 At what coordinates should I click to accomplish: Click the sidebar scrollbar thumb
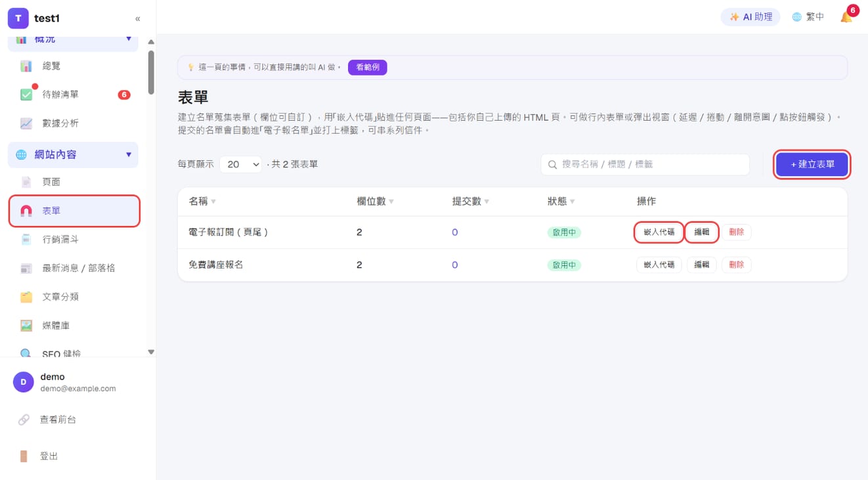click(x=151, y=72)
